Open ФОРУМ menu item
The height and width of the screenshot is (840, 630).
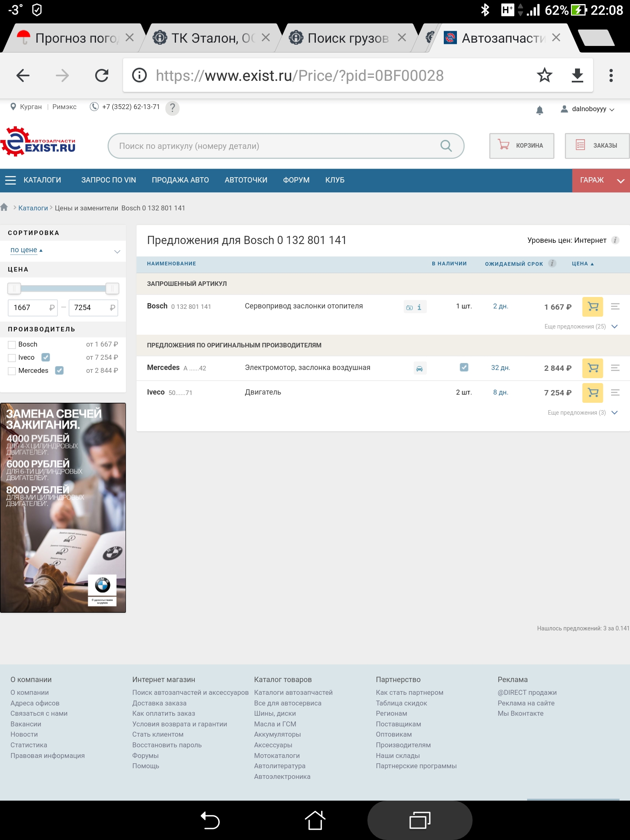pyautogui.click(x=296, y=180)
